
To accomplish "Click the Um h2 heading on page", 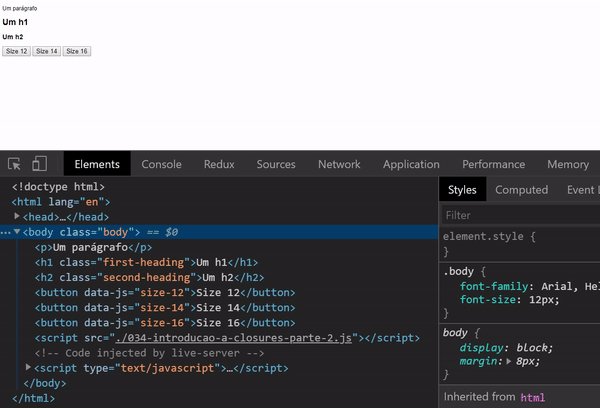I will [13, 37].
